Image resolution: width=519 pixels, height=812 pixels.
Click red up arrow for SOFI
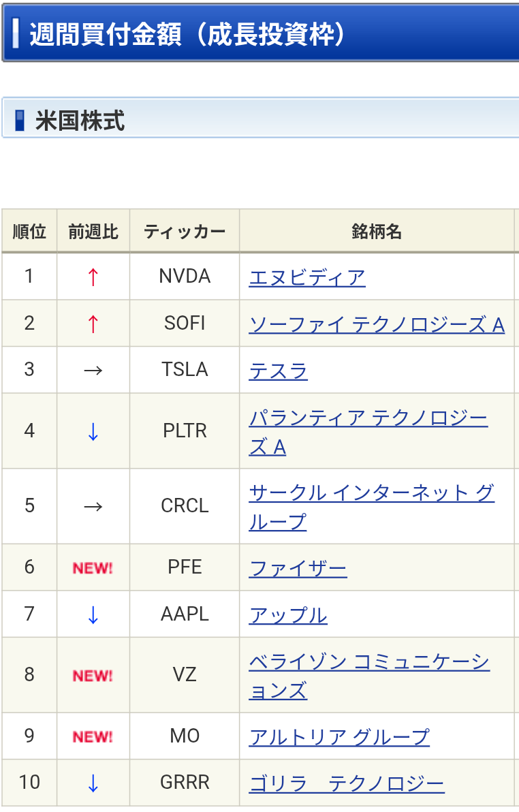(x=93, y=324)
